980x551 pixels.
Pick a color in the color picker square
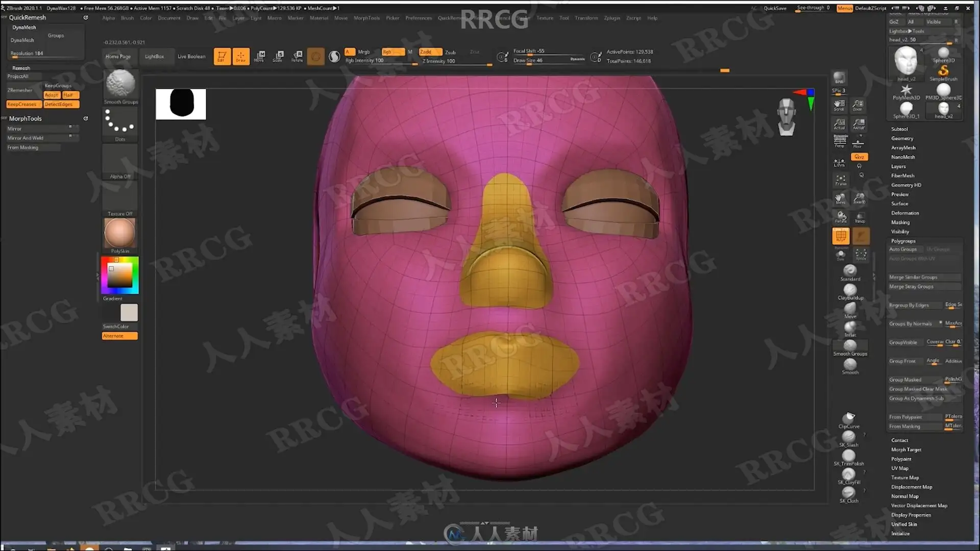coord(120,275)
